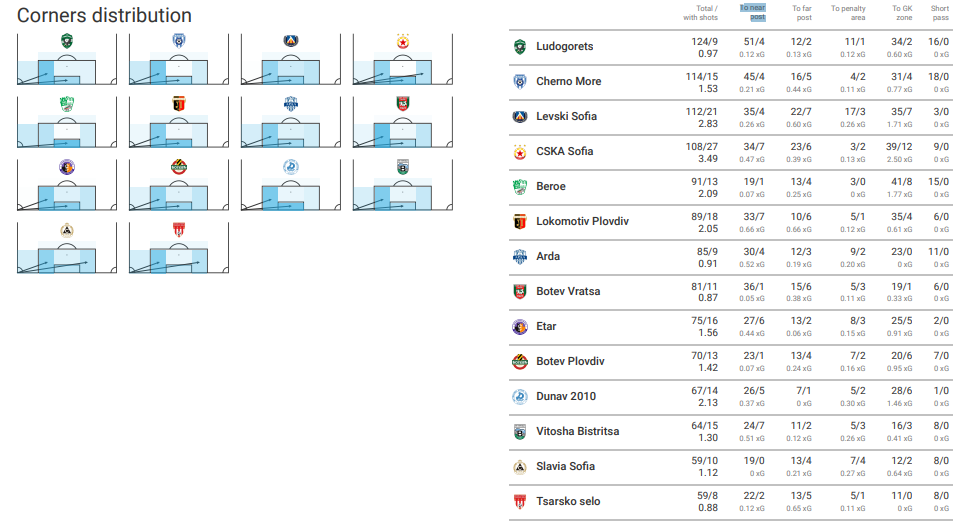Click the Ludogorets crest in table
Image resolution: width=976 pixels, height=530 pixels.
(520, 47)
